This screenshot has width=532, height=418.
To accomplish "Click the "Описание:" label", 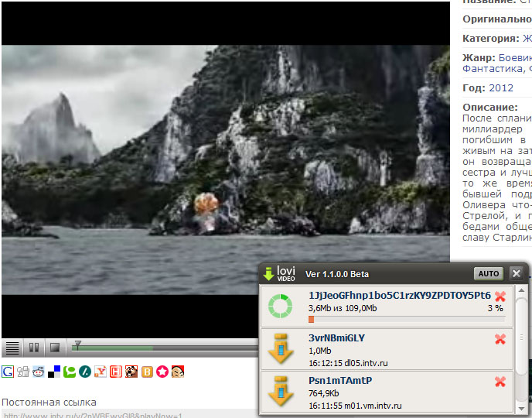I will (x=490, y=108).
